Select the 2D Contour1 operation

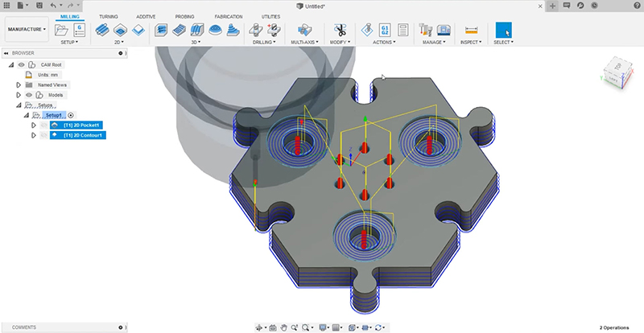coord(84,135)
